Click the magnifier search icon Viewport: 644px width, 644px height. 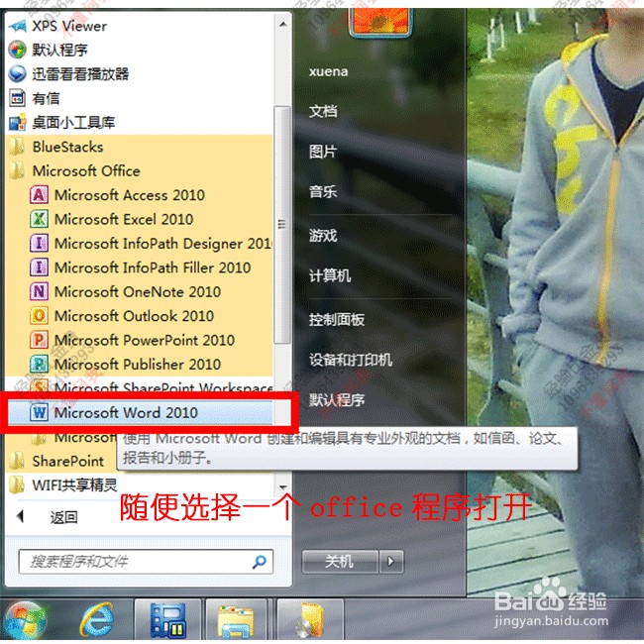pos(260,562)
